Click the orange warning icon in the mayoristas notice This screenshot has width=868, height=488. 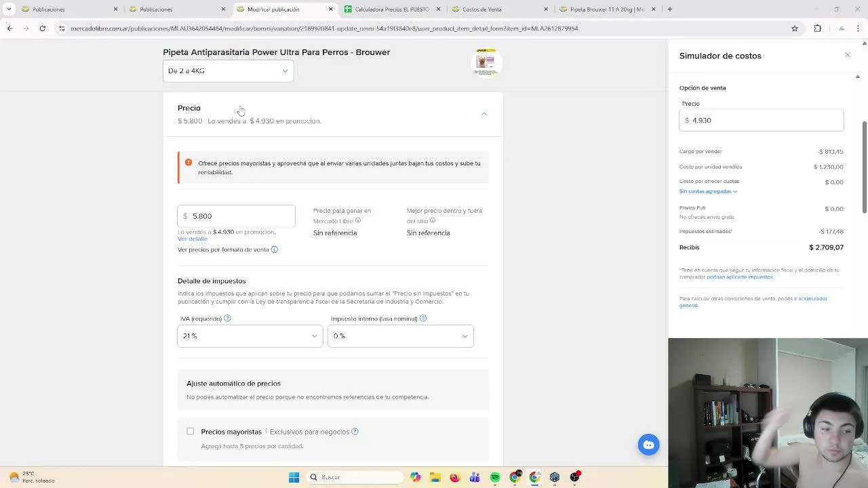click(x=189, y=163)
